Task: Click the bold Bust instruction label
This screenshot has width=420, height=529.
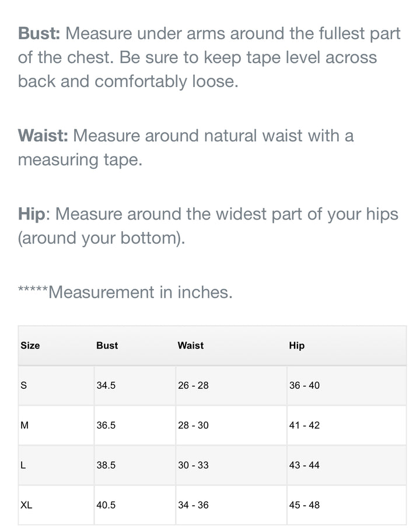Action: 39,33
